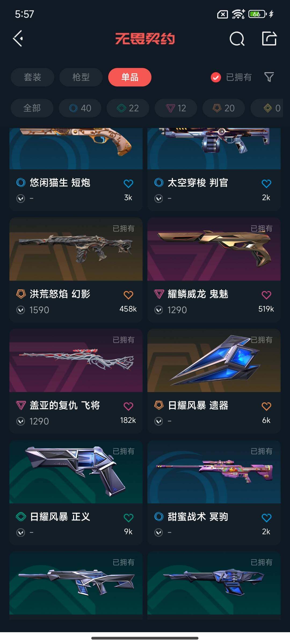Filter by blue tier chip showing 40

point(80,108)
